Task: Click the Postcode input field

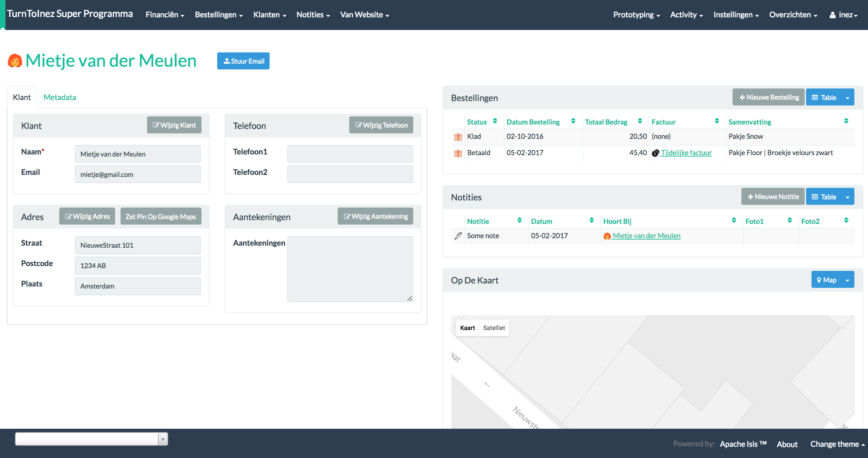Action: [138, 265]
